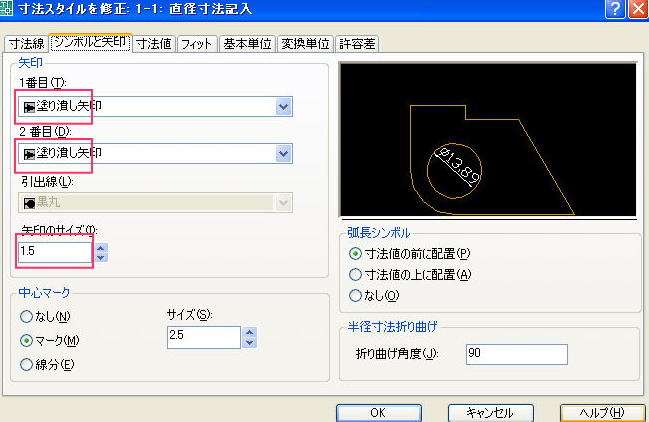Viewport: 649px width, 422px height.
Task: Click the disabled 引出線 combo box showing 黒丸
Action: coord(156,202)
